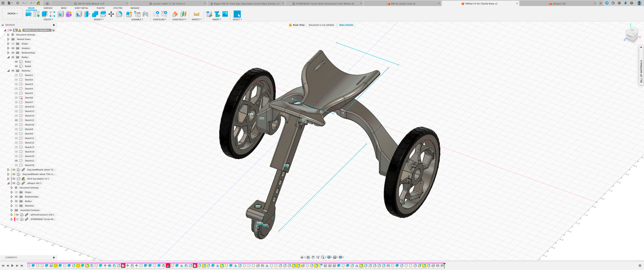Collapse the Sketches folder in browser
This screenshot has height=270, width=644.
[8, 71]
